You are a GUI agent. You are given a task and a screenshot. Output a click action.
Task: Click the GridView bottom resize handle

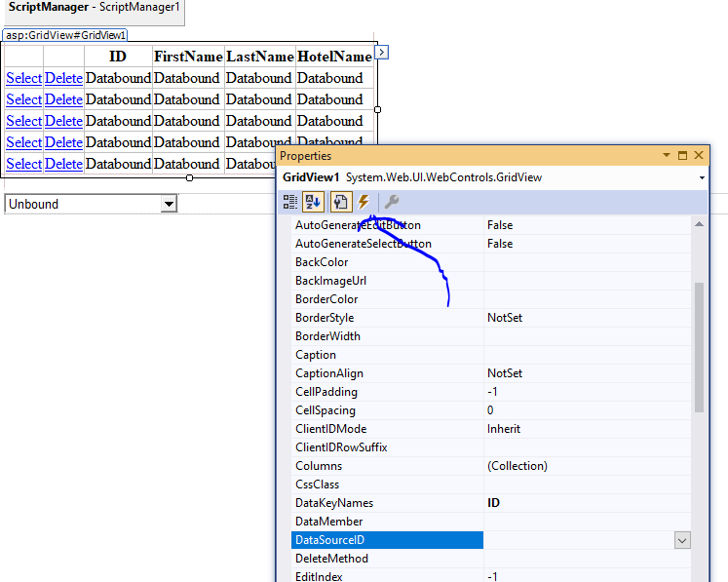click(189, 177)
